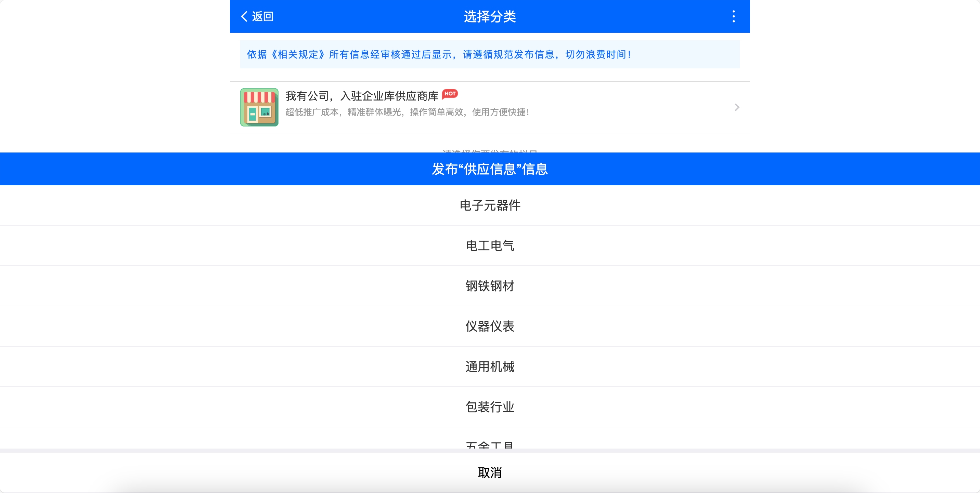The width and height of the screenshot is (980, 493).
Task: Pick the 通用机械 category
Action: click(490, 367)
